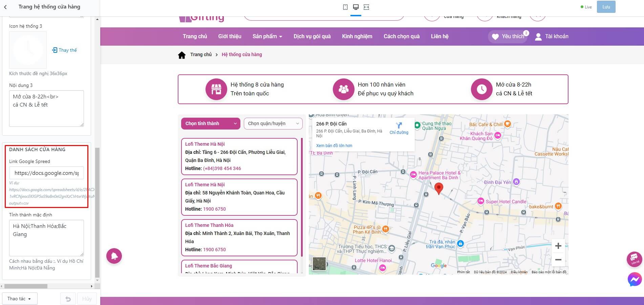Viewport: 644px width, 305px height.
Task: Zoom out on the map
Action: 558,260
